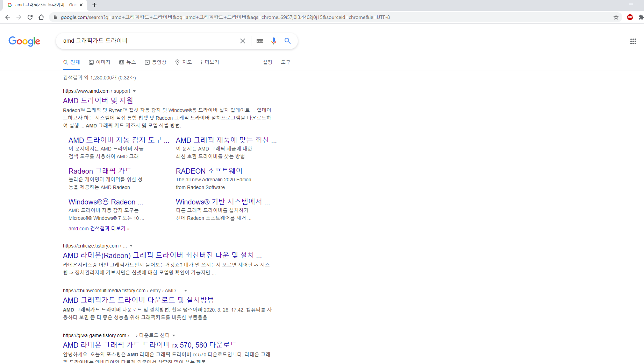The height and width of the screenshot is (363, 644).
Task: Open the on-screen keyboard input tool
Action: click(x=260, y=41)
